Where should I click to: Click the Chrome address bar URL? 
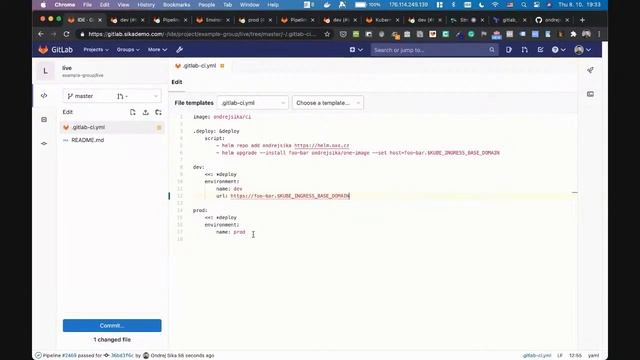click(202, 34)
